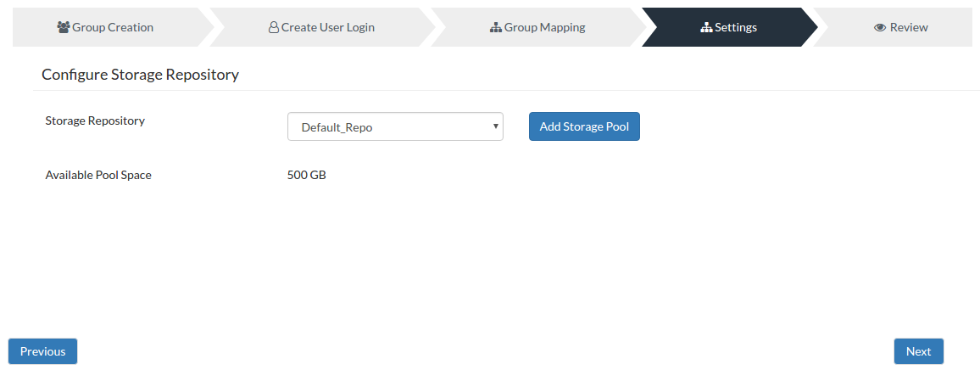
Task: Click the eye icon on Review step
Action: (x=880, y=27)
